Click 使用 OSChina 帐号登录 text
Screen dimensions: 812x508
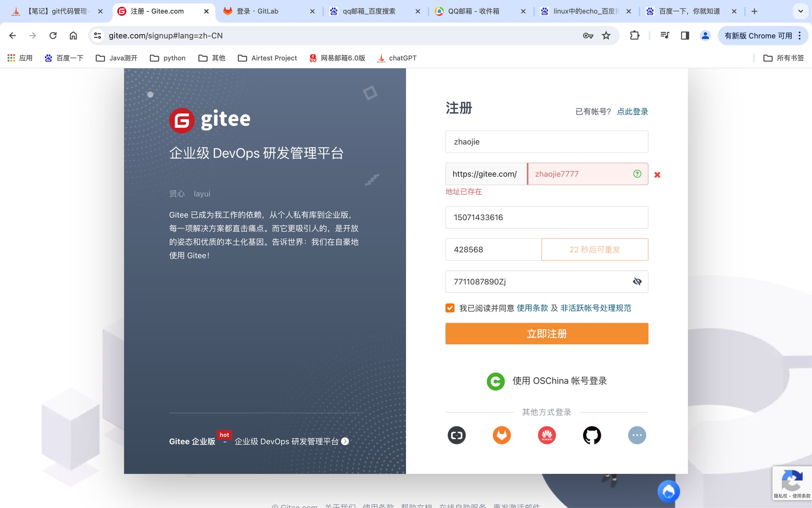click(x=560, y=381)
